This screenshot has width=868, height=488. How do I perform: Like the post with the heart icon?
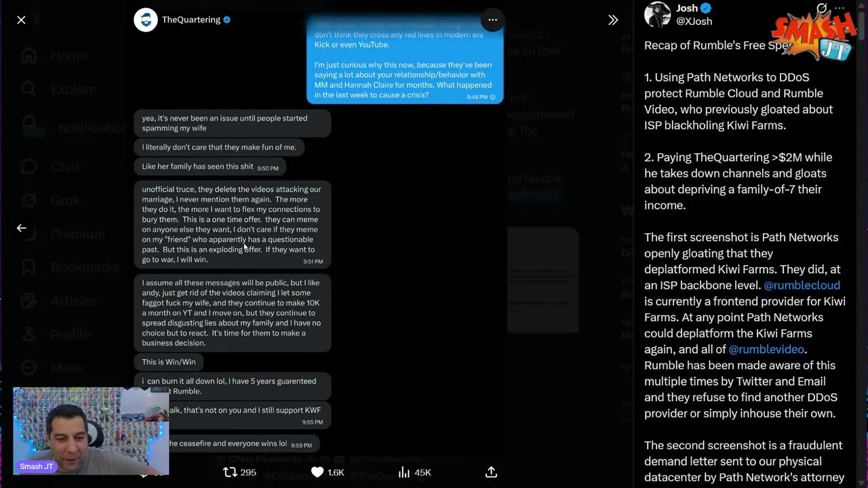pyautogui.click(x=317, y=472)
